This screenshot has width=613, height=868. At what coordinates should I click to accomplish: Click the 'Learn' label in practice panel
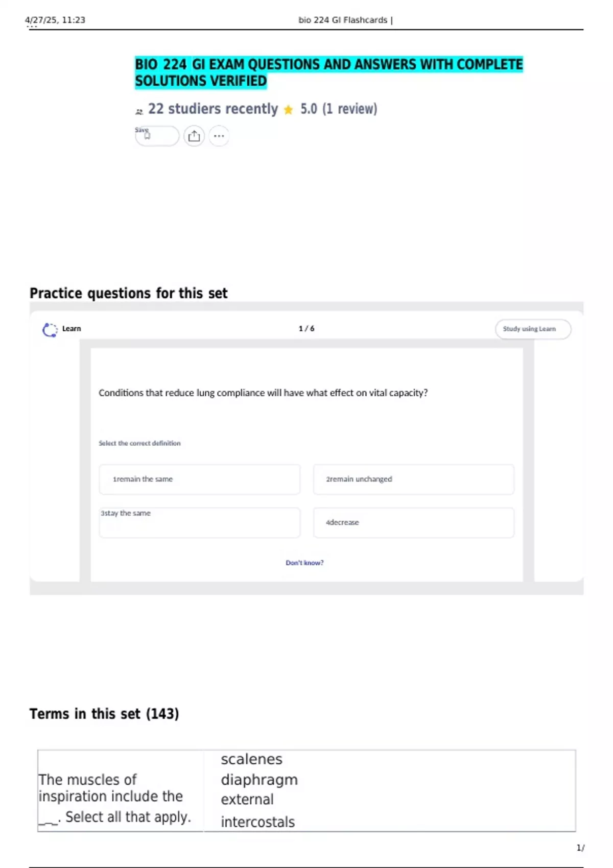click(x=72, y=329)
